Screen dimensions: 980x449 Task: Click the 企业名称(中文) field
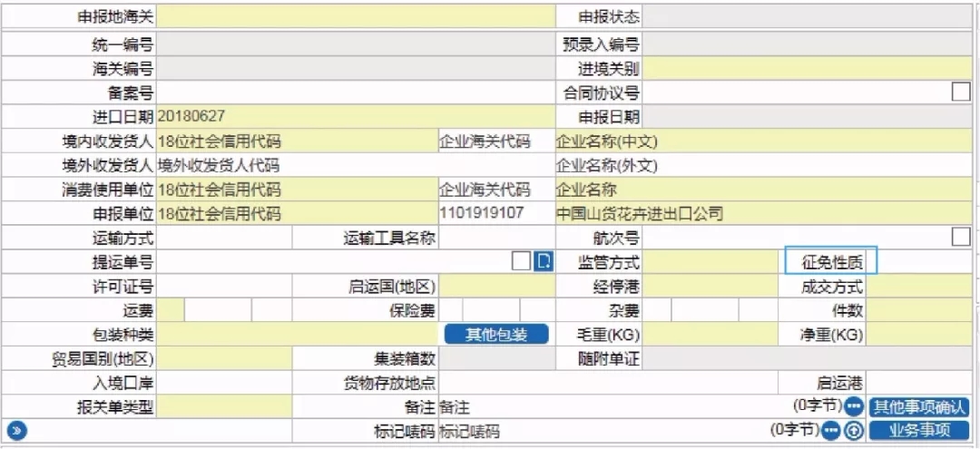point(764,142)
